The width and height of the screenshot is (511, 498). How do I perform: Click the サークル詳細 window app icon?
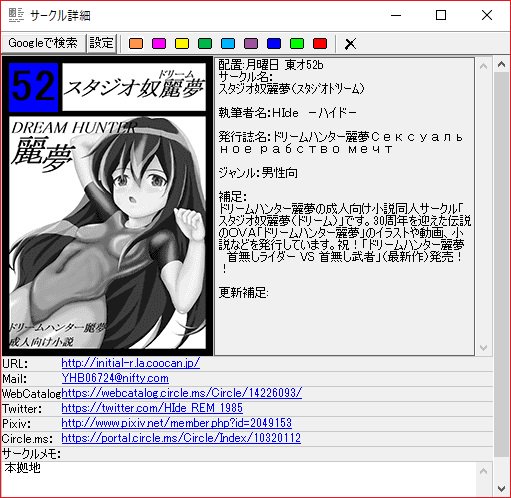coord(16,15)
